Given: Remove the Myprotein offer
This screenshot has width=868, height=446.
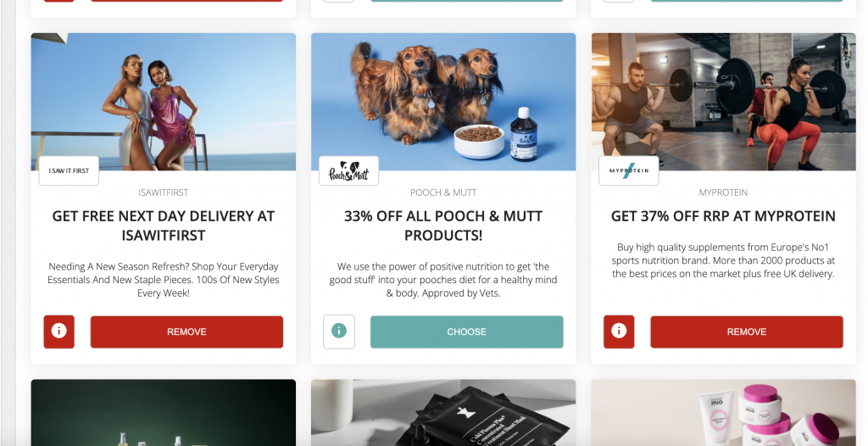Looking at the screenshot, I should [x=747, y=332].
